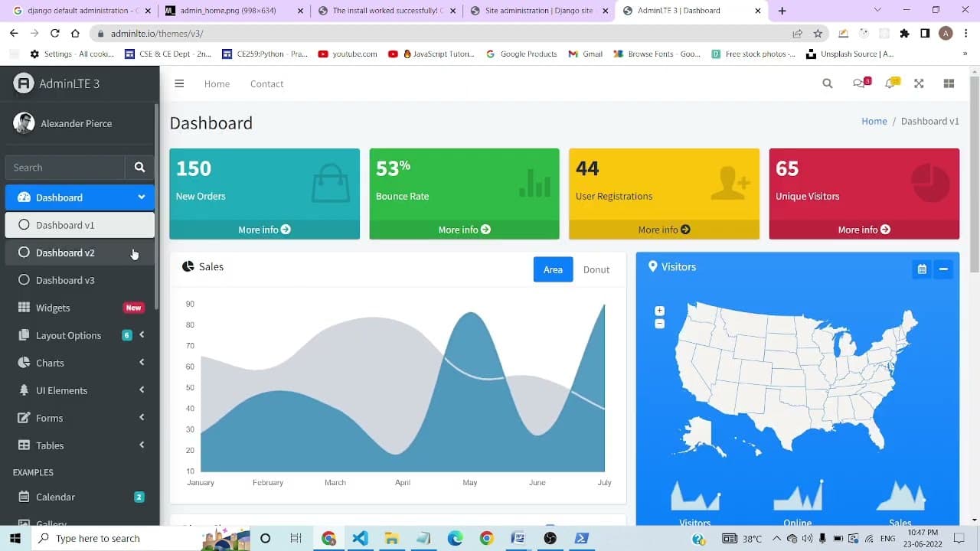
Task: Open Widgets in the sidebar
Action: point(80,308)
